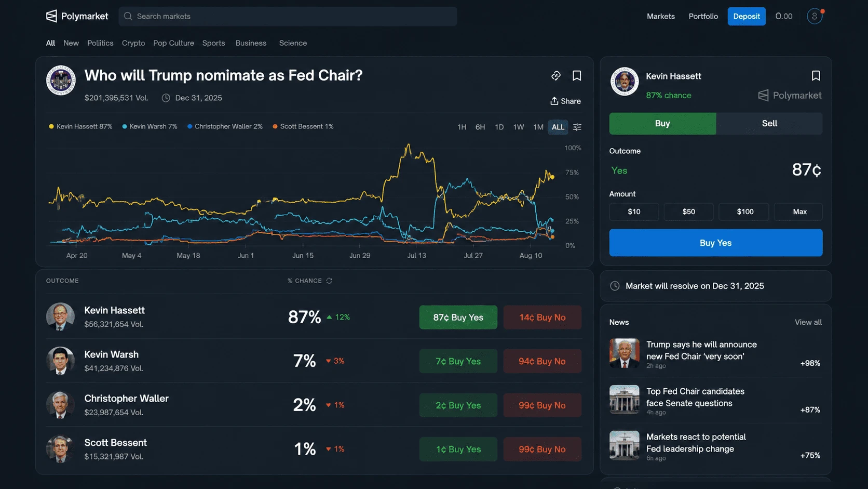Focus the Search markets field
This screenshot has height=489, width=868.
pos(288,16)
